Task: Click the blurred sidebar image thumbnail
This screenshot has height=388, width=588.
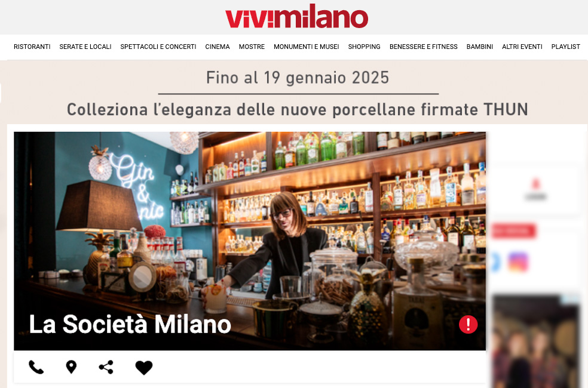Action: point(536,341)
